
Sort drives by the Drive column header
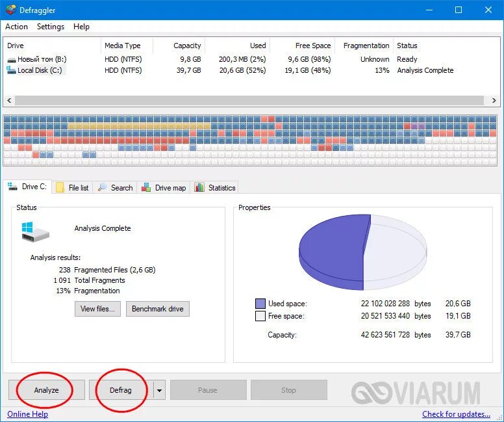(53, 46)
